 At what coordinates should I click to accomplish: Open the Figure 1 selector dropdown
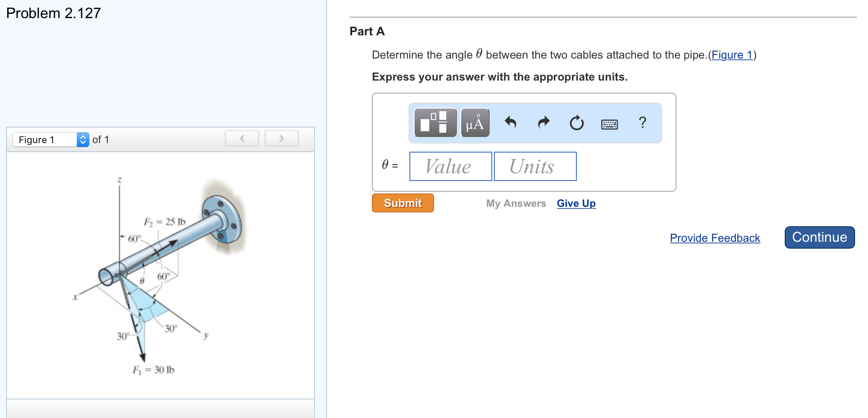pos(51,140)
